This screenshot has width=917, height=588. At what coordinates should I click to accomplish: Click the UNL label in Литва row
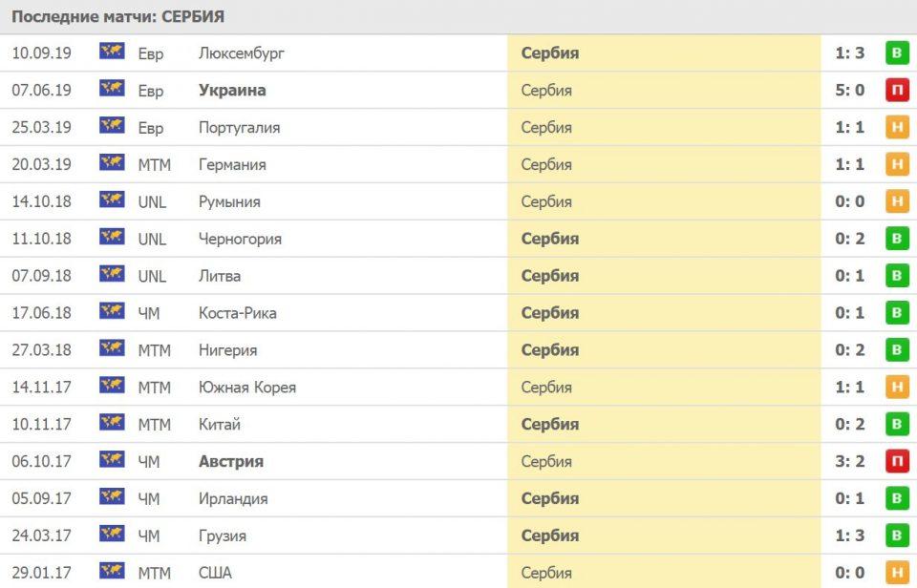(x=152, y=276)
